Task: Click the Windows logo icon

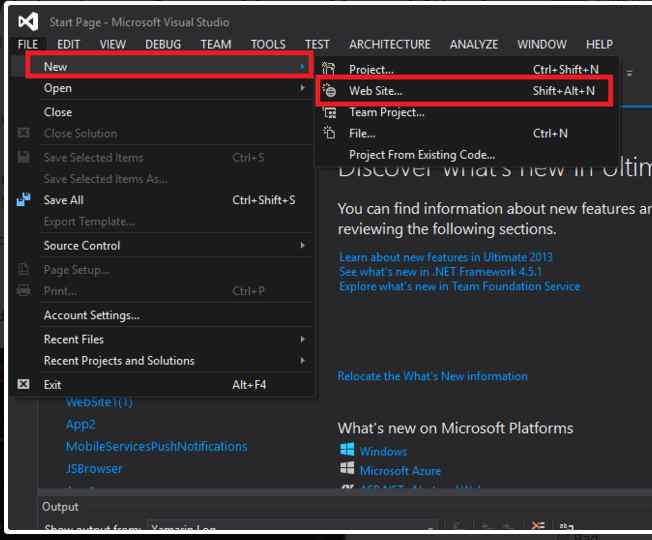Action: (347, 449)
